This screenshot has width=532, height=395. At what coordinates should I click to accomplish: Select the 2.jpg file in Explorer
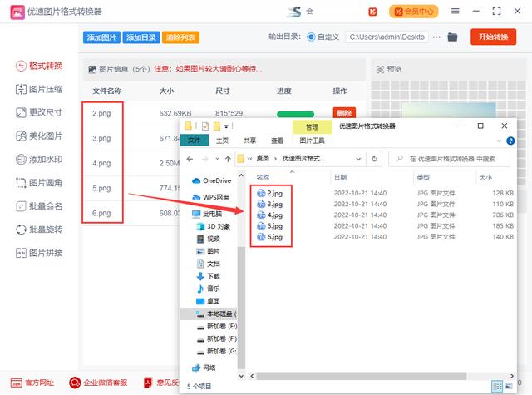tap(269, 194)
